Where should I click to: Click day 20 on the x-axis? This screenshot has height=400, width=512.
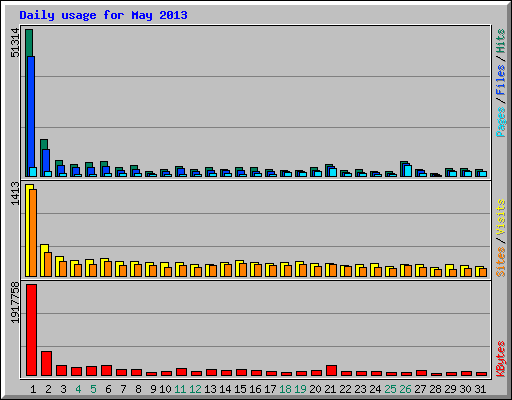[315, 389]
